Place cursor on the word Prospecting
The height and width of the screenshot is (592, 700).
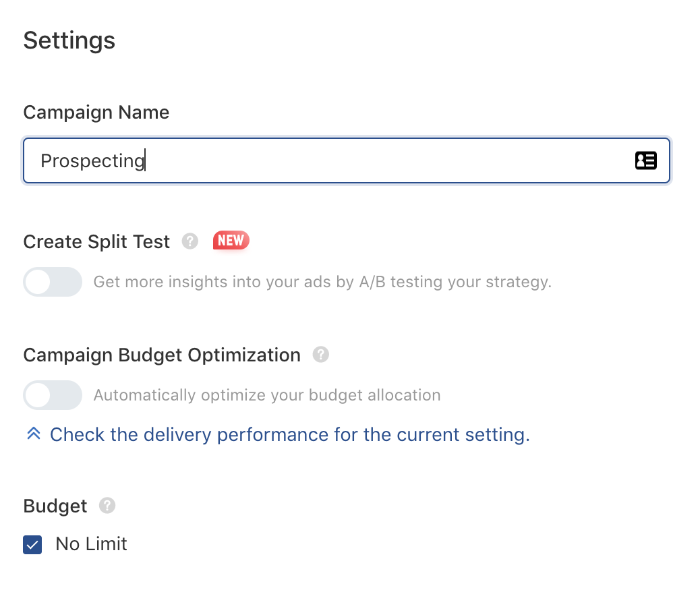(x=92, y=161)
